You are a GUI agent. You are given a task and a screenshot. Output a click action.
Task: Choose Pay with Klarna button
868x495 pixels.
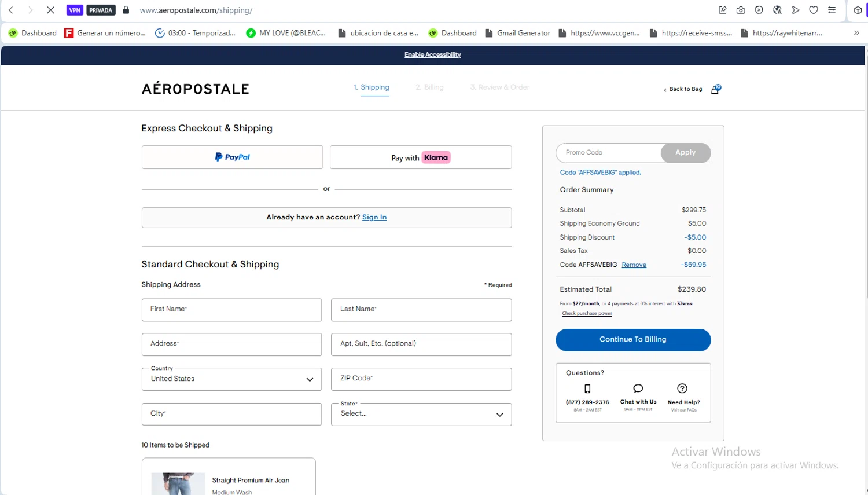[421, 157]
